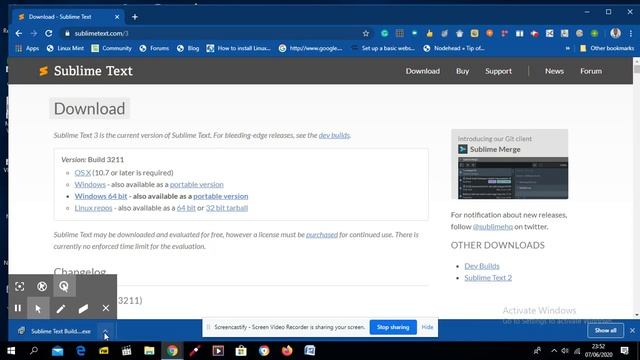Screen dimensions: 640x360
Task: Open Forum in the site navigation
Action: (x=591, y=71)
